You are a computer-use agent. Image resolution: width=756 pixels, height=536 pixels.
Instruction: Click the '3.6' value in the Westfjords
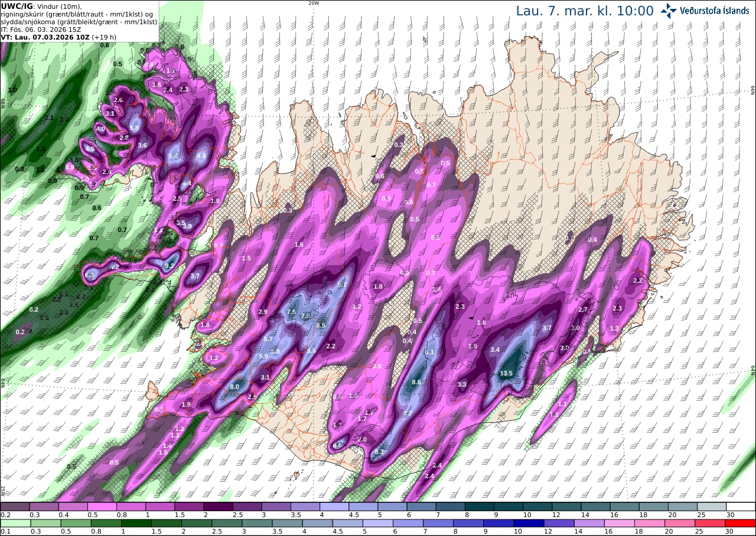(x=142, y=145)
